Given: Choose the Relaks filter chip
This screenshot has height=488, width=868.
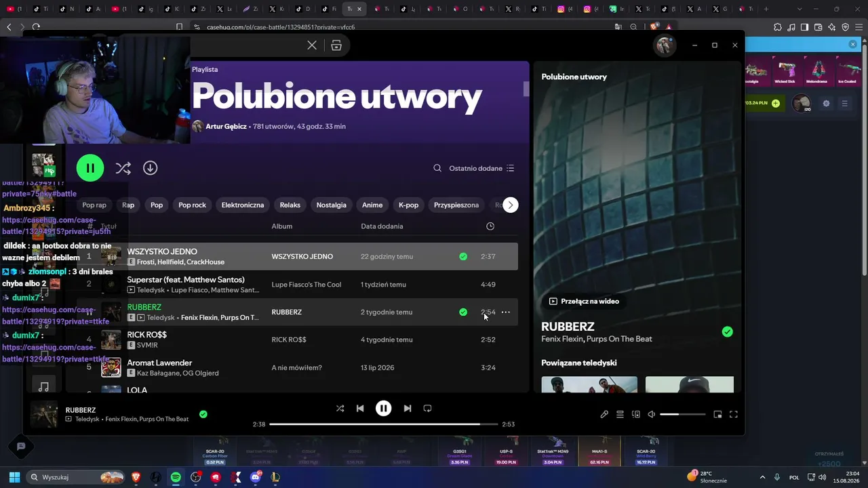Looking at the screenshot, I should click(290, 205).
